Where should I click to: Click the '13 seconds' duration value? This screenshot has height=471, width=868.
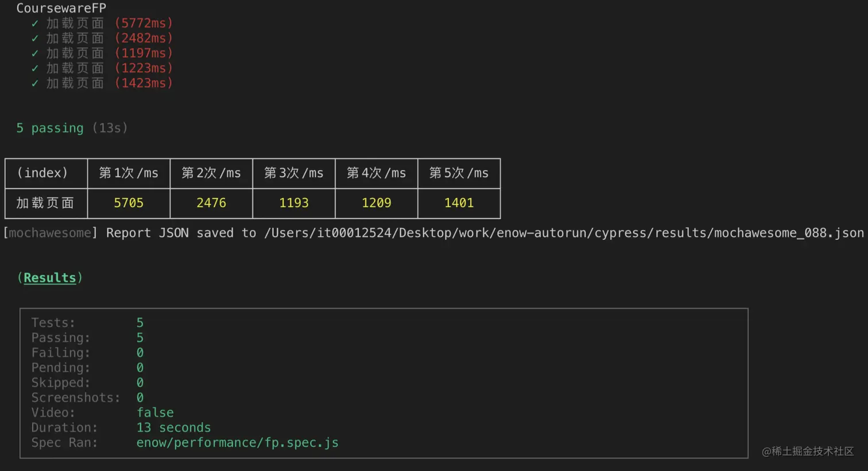pyautogui.click(x=174, y=427)
